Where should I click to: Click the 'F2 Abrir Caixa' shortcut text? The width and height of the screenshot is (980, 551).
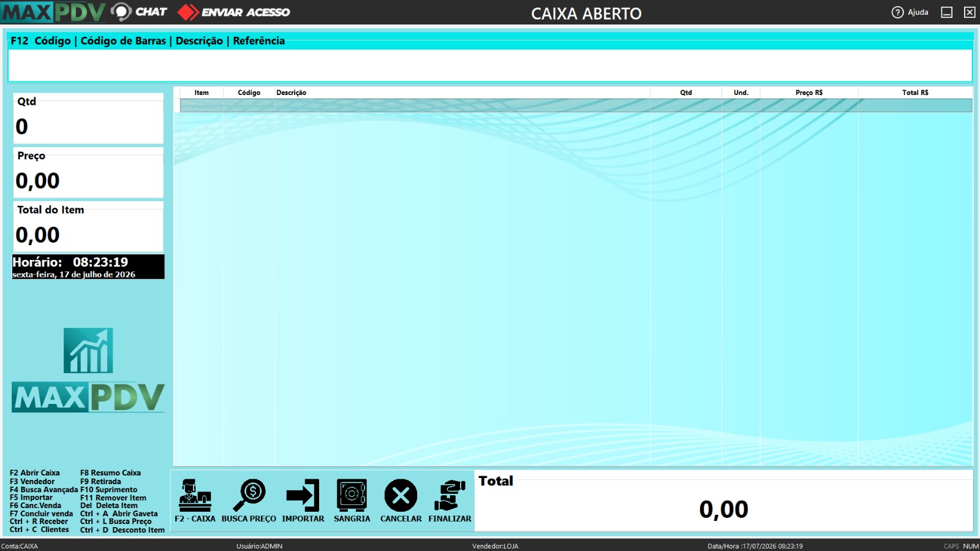coord(35,473)
